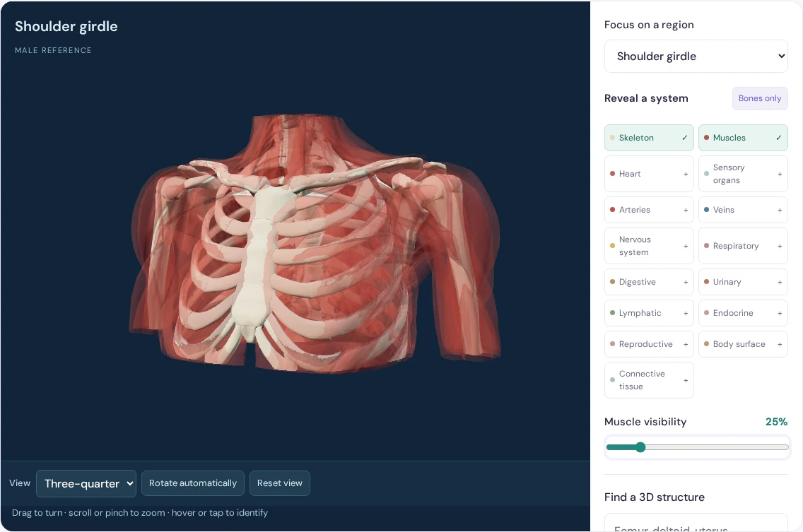
Task: Click the Reset view button
Action: click(280, 483)
